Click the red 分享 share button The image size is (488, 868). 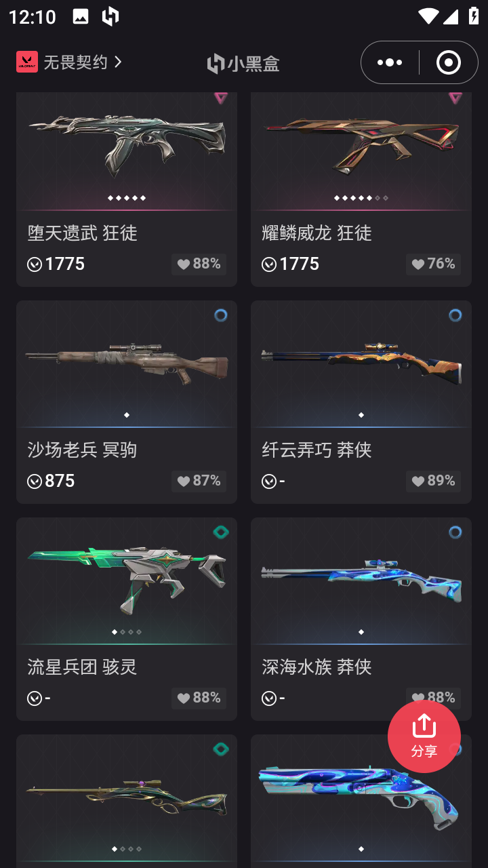click(424, 736)
